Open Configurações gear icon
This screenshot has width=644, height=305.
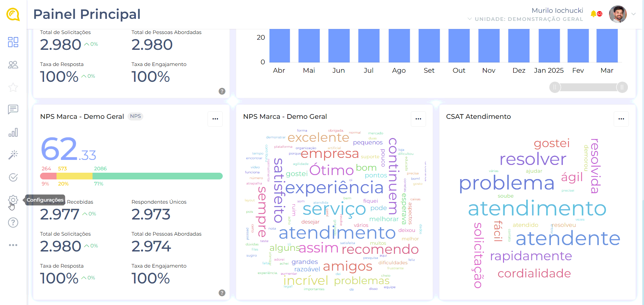tap(13, 200)
